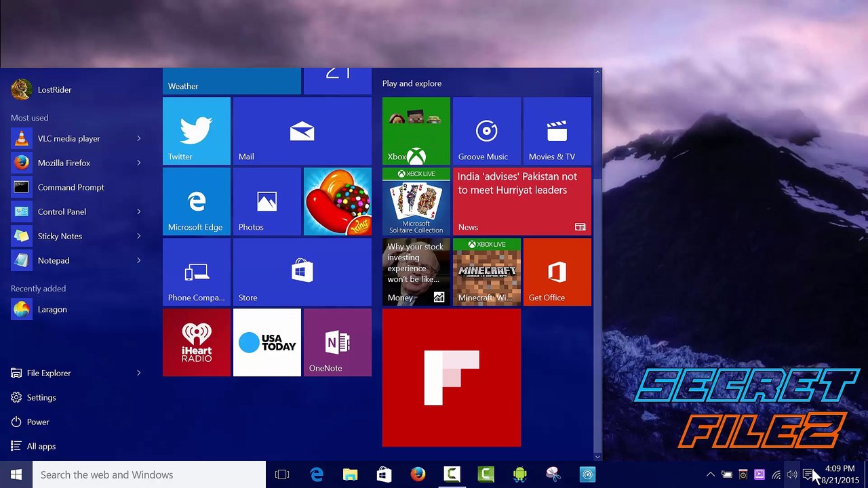Launch the Mail tile
868x488 pixels.
302,131
